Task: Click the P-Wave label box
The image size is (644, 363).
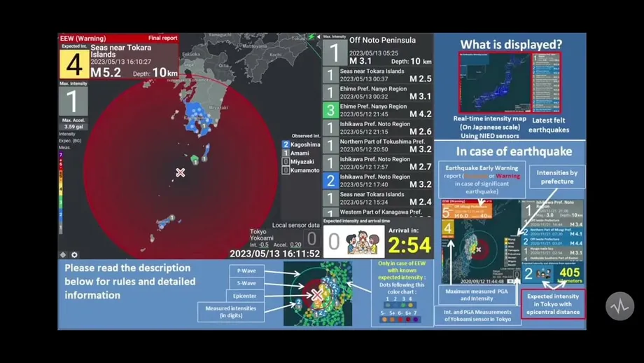Action: [x=246, y=270]
